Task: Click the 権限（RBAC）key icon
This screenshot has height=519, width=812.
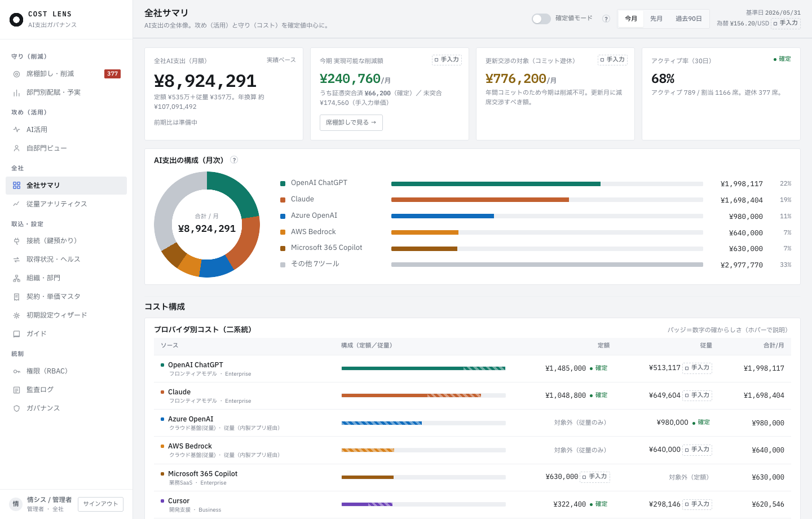Action: pos(16,371)
